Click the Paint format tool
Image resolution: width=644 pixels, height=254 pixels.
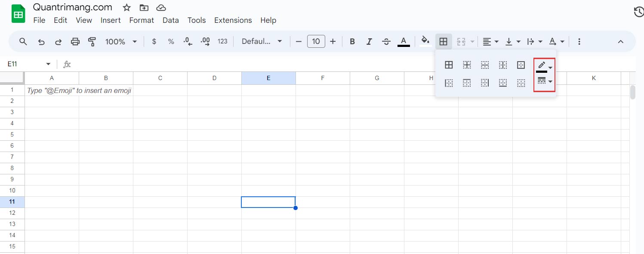click(92, 42)
